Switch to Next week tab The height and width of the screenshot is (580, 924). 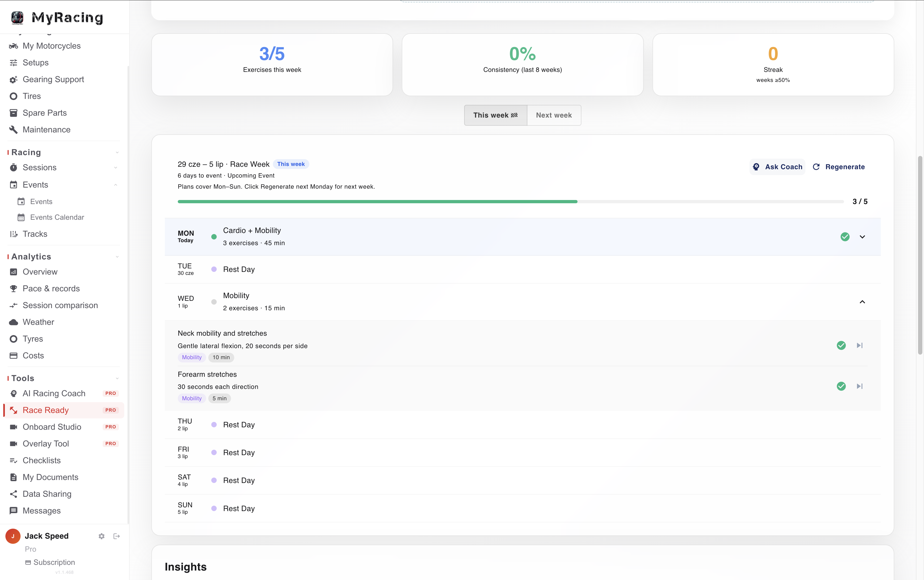[x=554, y=115]
